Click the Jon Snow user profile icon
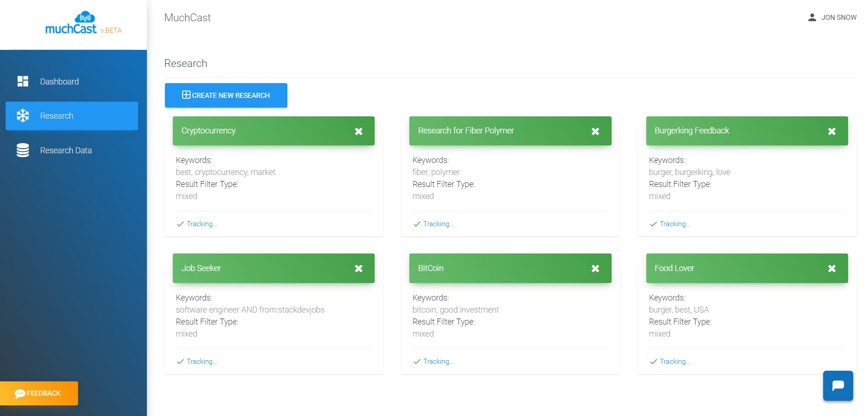Viewport: 868px width, 416px height. point(812,18)
